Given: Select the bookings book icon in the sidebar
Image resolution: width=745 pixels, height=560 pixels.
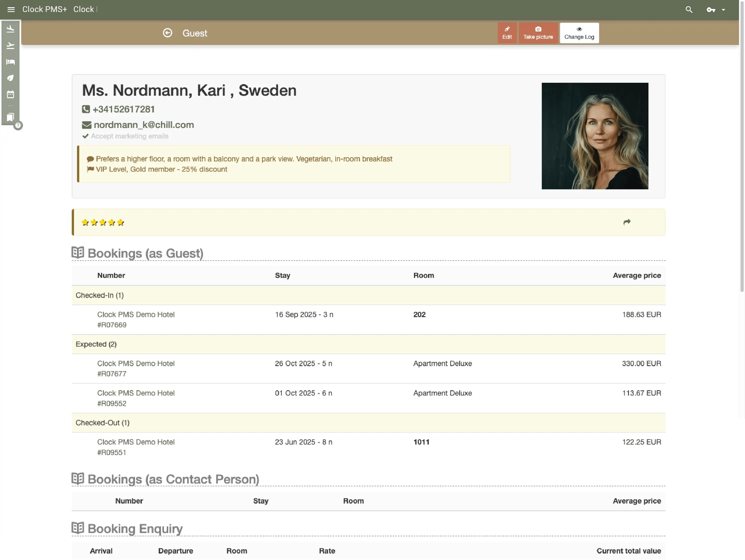Looking at the screenshot, I should [10, 117].
